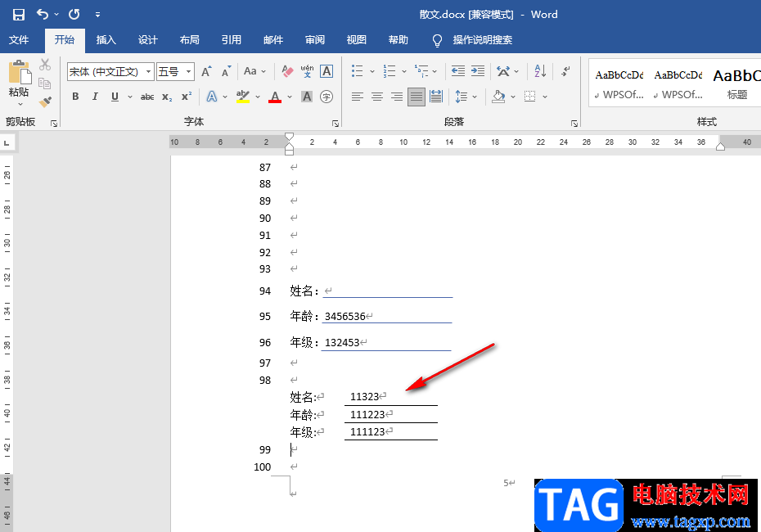Screen dimensions: 761x532
Task: Open Paragraph dialog launcher
Action: pos(574,124)
